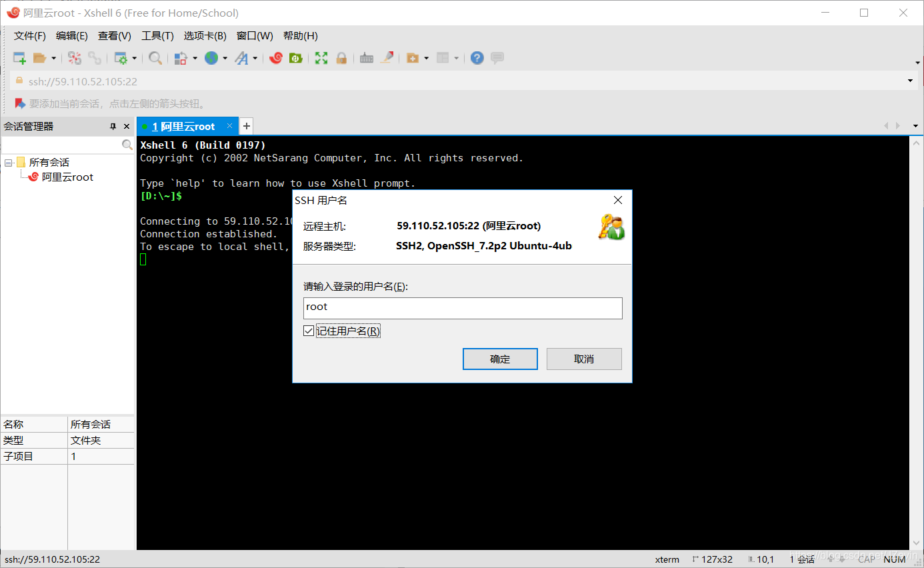Click the keyboard key mapping icon

point(367,58)
